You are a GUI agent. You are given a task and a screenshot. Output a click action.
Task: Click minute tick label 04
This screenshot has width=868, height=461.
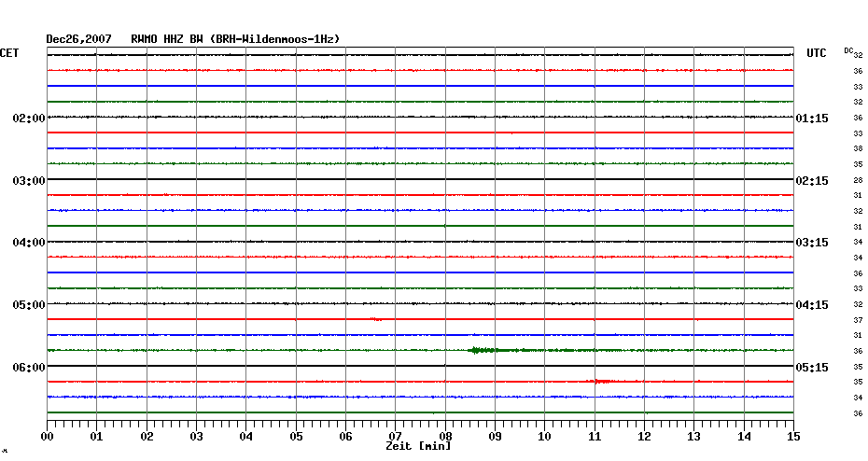click(246, 437)
